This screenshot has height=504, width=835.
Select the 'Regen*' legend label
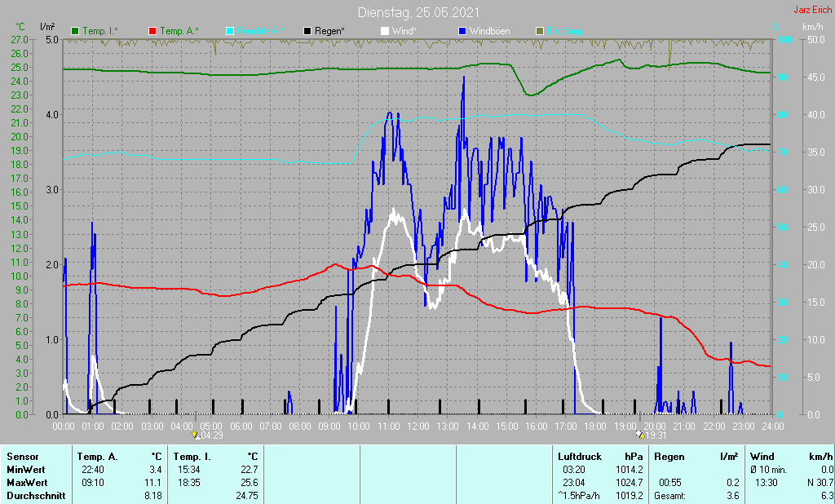[329, 32]
